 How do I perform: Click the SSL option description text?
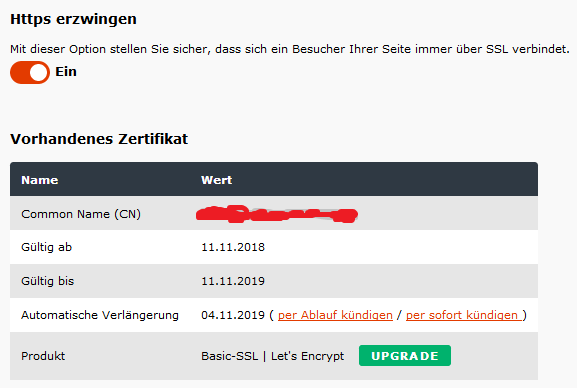tap(290, 49)
